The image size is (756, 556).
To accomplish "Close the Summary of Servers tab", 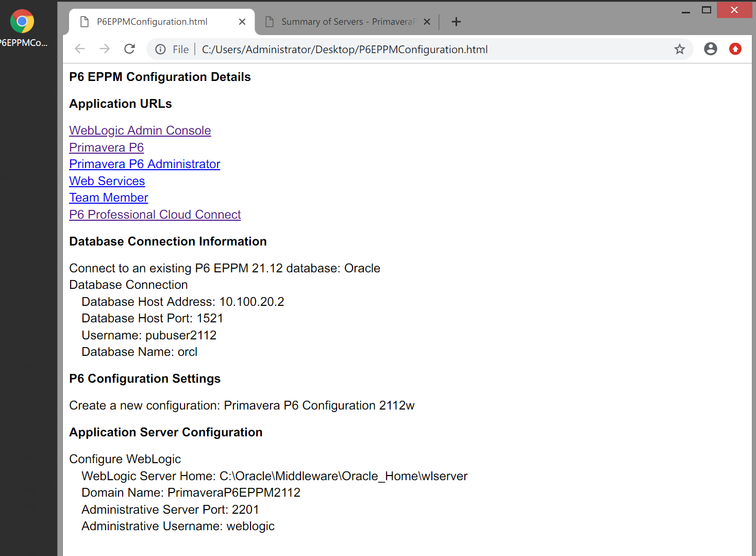I will coord(427,22).
